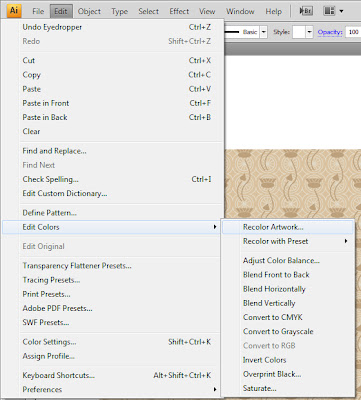Choose Paste in Front

click(x=113, y=103)
